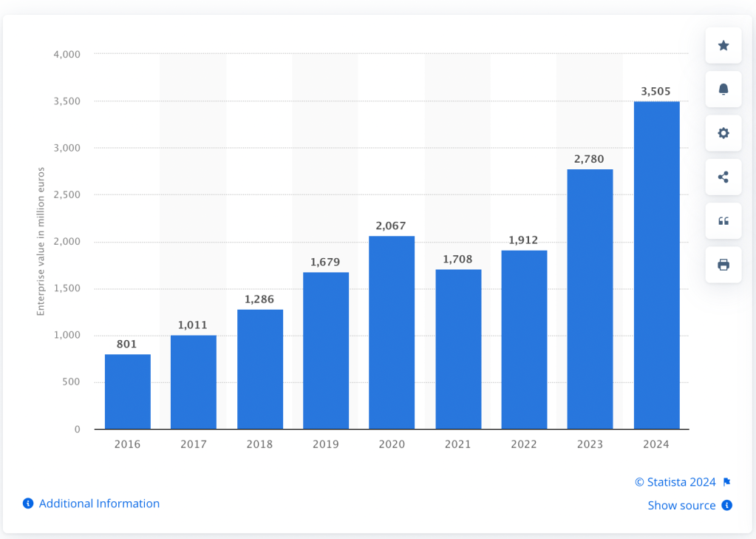Click the 2021 bar valued 1,708
756x539 pixels.
click(458, 349)
